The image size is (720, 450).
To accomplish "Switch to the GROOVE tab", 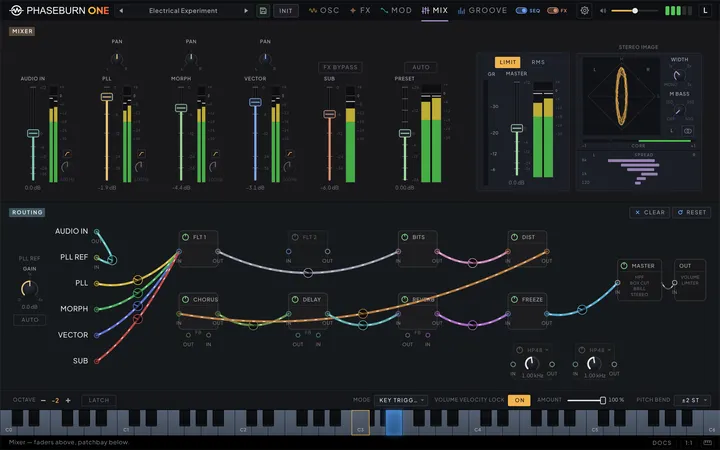I will coord(483,10).
